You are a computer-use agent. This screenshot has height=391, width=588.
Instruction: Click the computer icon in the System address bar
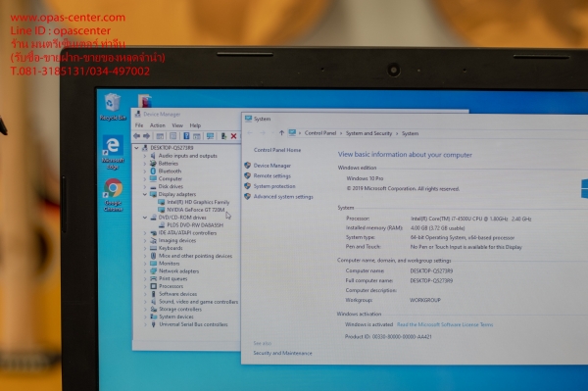click(292, 132)
